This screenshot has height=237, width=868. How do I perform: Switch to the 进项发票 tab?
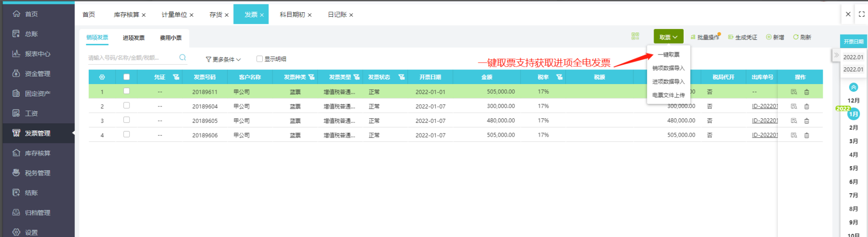coord(133,38)
